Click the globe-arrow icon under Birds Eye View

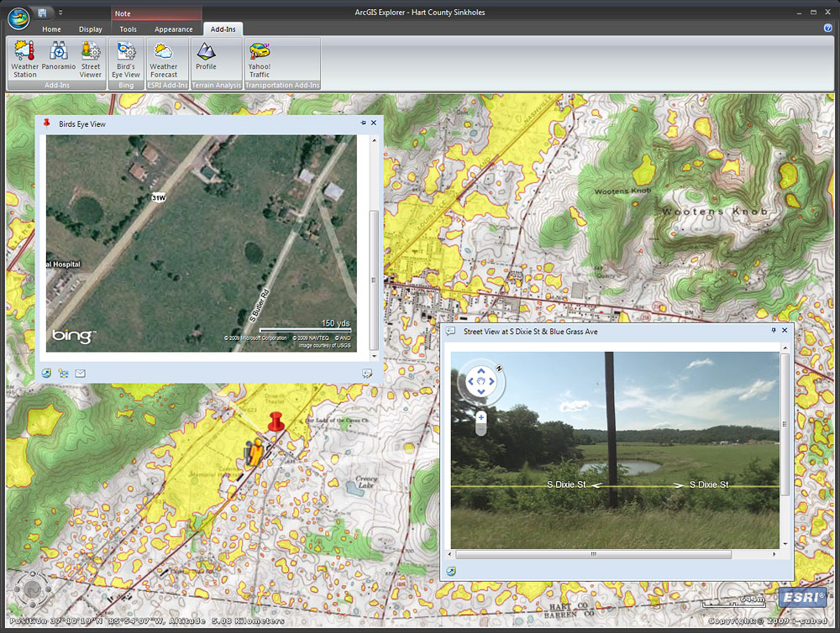click(46, 374)
